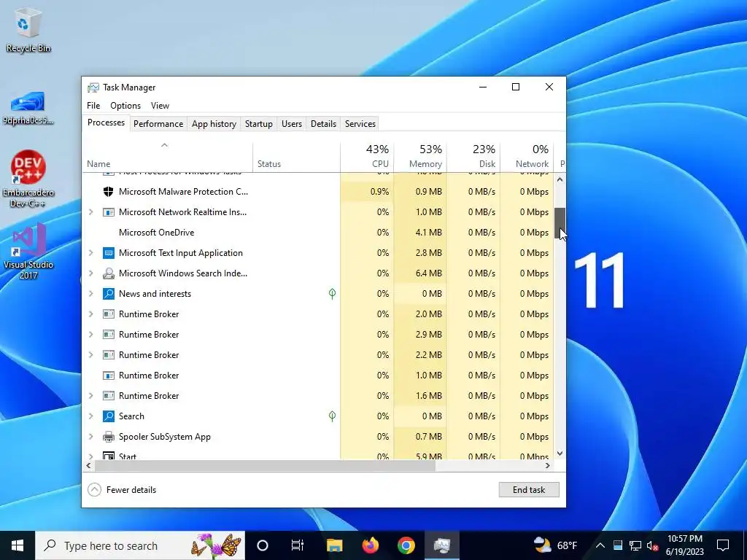Image resolution: width=747 pixels, height=560 pixels.
Task: Show hidden system tray icons chevron
Action: pyautogui.click(x=600, y=545)
